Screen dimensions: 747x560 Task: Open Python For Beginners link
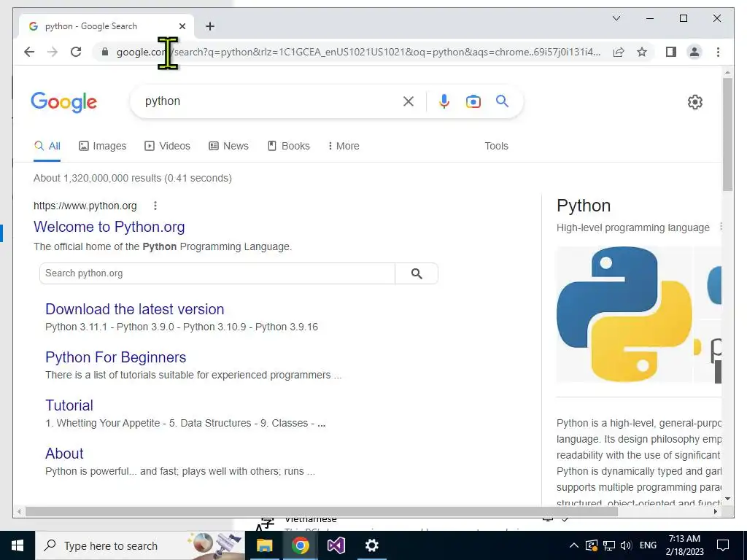tap(116, 357)
